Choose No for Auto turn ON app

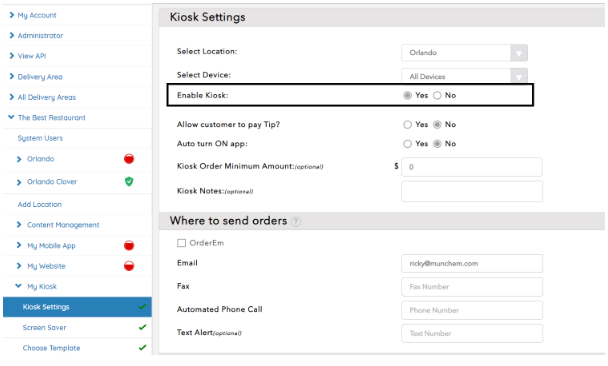tap(437, 144)
